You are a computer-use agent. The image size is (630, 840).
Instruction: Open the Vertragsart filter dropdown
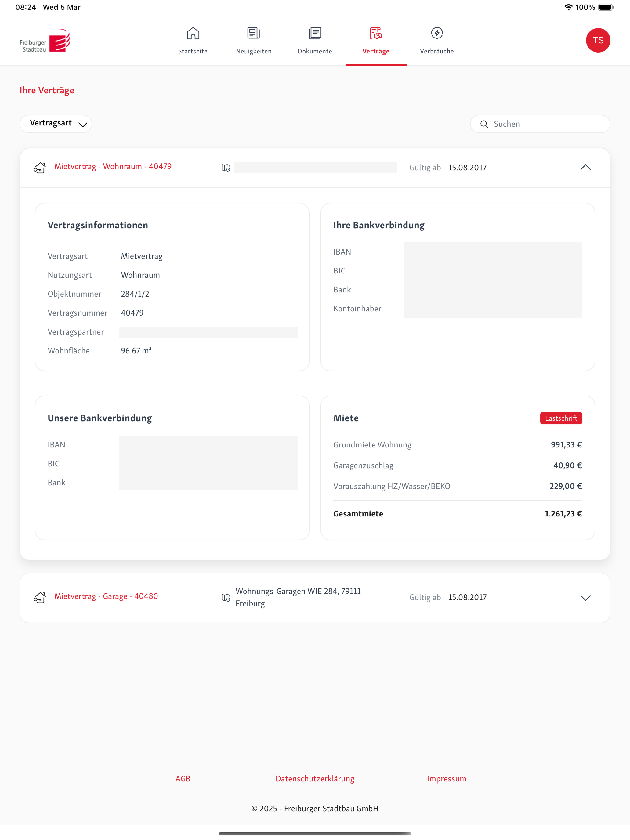click(x=56, y=124)
